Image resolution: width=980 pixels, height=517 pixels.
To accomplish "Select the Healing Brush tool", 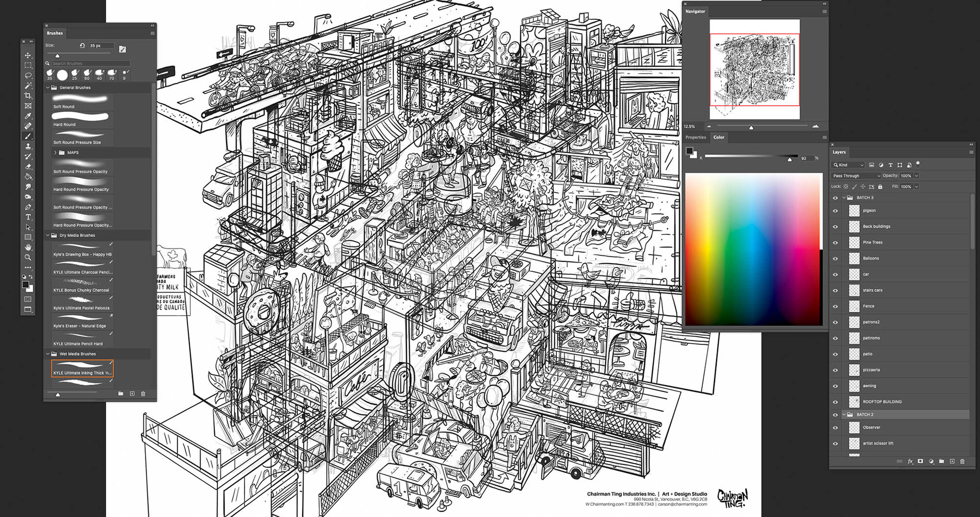I will pos(28,126).
